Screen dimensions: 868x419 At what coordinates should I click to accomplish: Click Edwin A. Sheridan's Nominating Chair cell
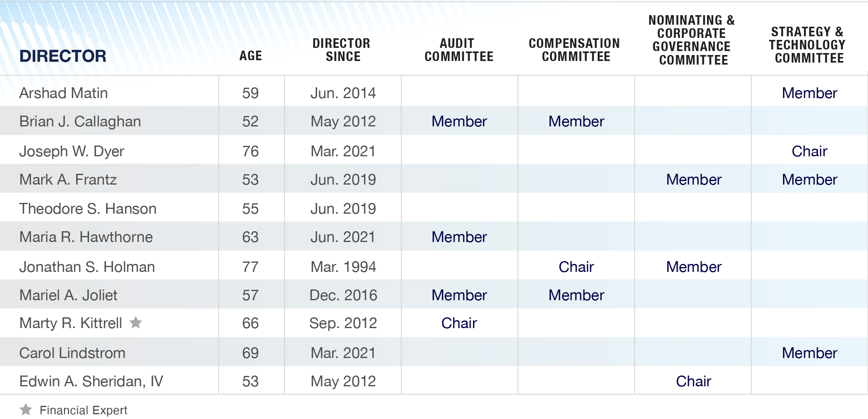click(693, 381)
